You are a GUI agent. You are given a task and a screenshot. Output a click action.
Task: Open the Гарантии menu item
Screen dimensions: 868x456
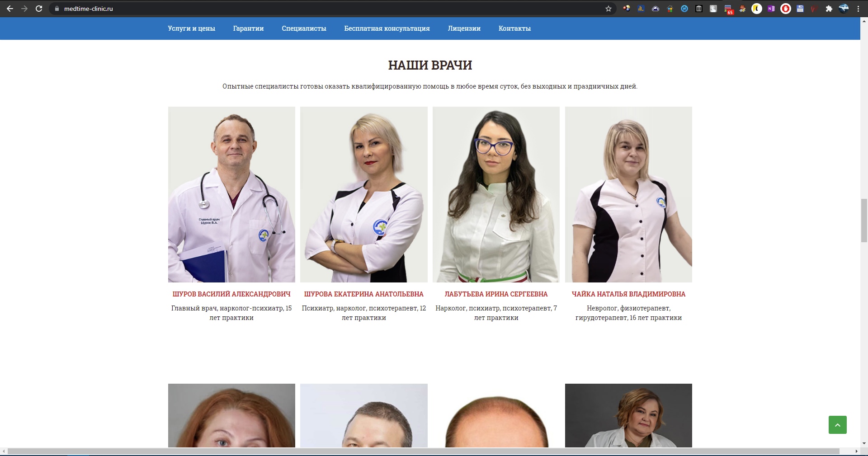[x=248, y=28]
